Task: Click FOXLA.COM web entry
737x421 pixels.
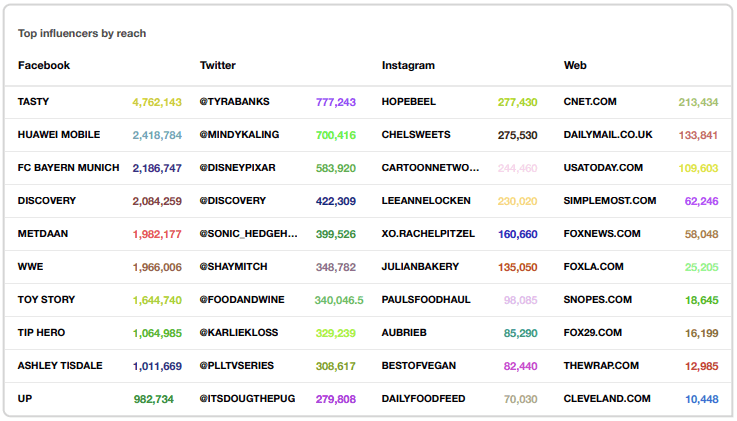Action: [594, 266]
